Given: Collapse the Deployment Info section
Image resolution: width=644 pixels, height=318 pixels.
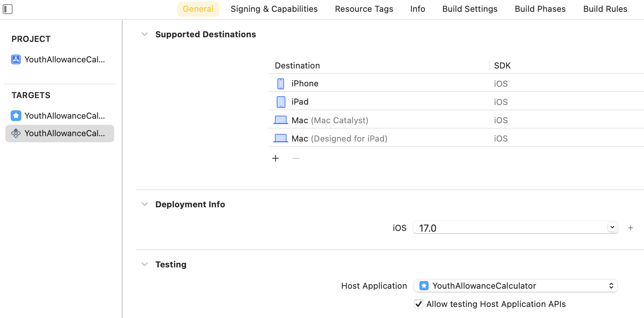Looking at the screenshot, I should 145,204.
